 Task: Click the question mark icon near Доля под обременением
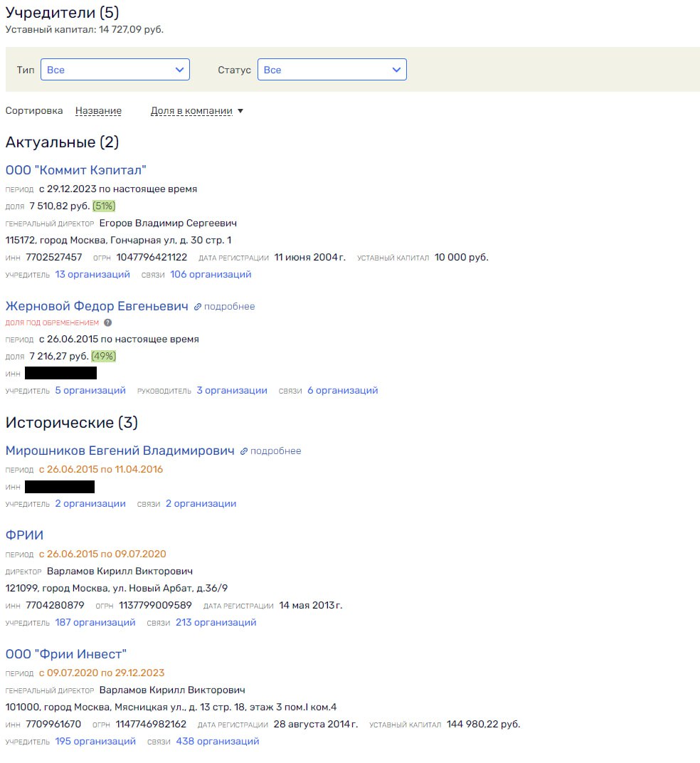point(108,322)
